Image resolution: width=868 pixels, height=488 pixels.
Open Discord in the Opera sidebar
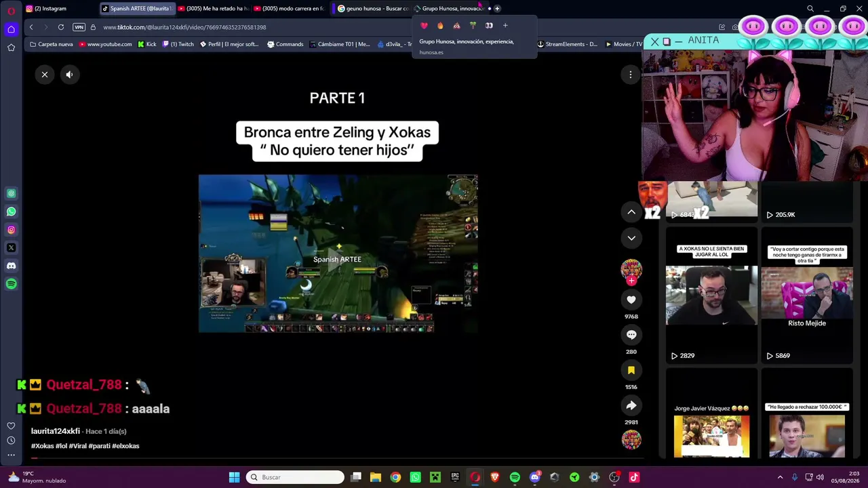(11, 266)
